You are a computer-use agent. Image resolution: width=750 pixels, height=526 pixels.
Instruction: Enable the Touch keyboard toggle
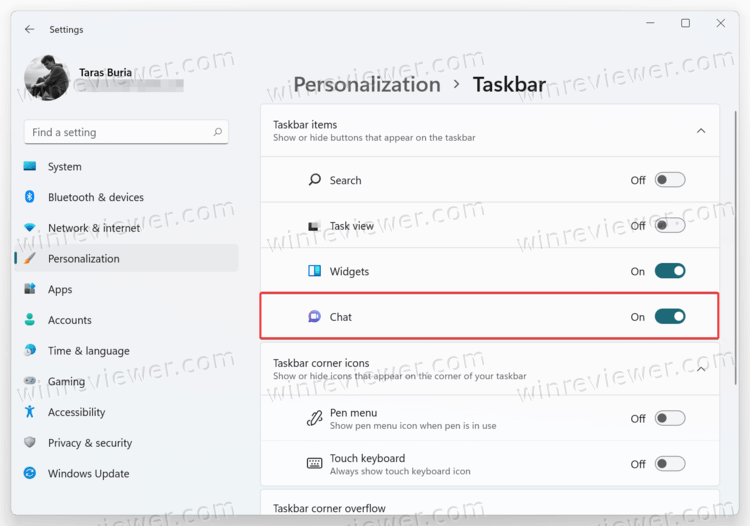click(x=670, y=463)
